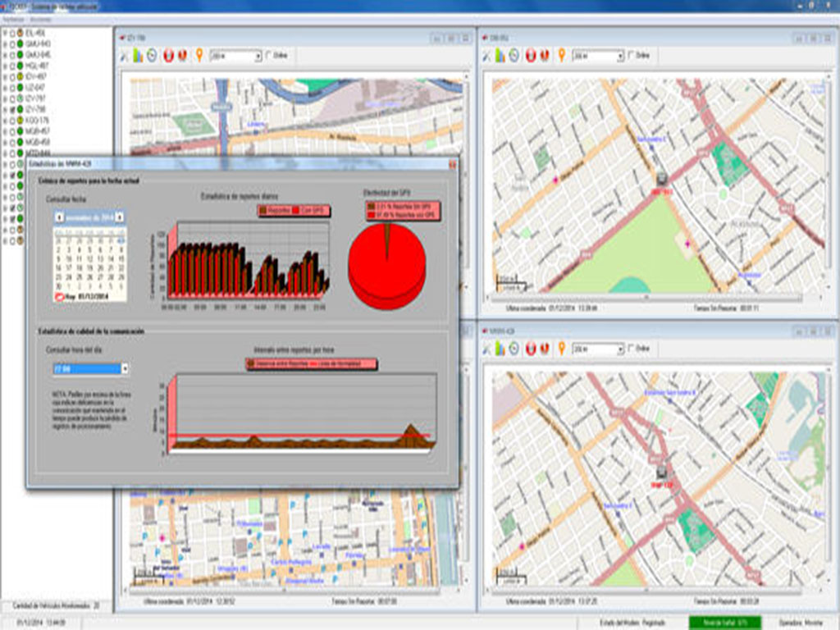Image resolution: width=840 pixels, height=630 pixels.
Task: Toggle the Online checkbox in bottom-right map window
Action: click(631, 349)
